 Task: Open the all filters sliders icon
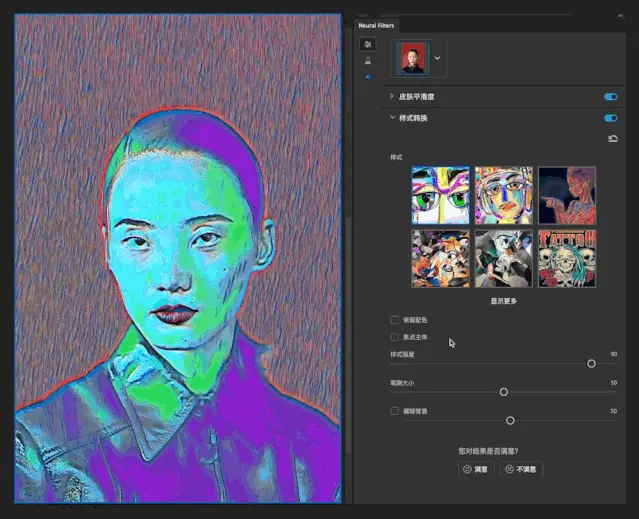368,44
